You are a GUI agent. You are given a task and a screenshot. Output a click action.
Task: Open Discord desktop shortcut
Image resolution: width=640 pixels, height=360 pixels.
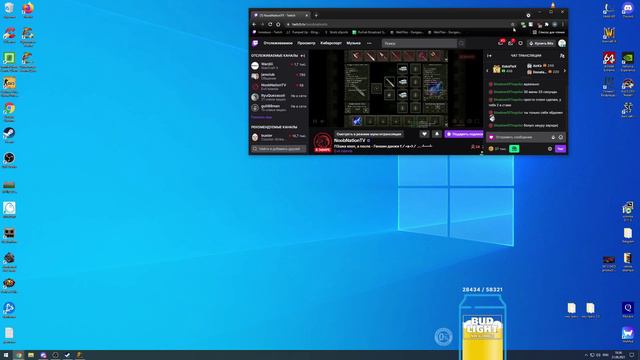[628, 10]
